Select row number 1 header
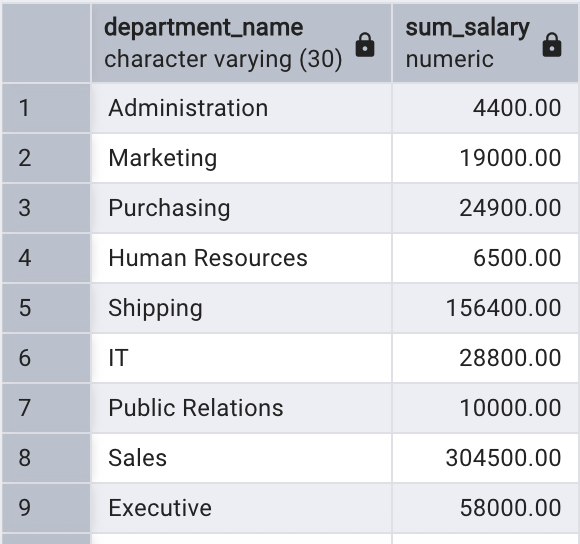Viewport: 580px width, 544px height. (x=46, y=108)
